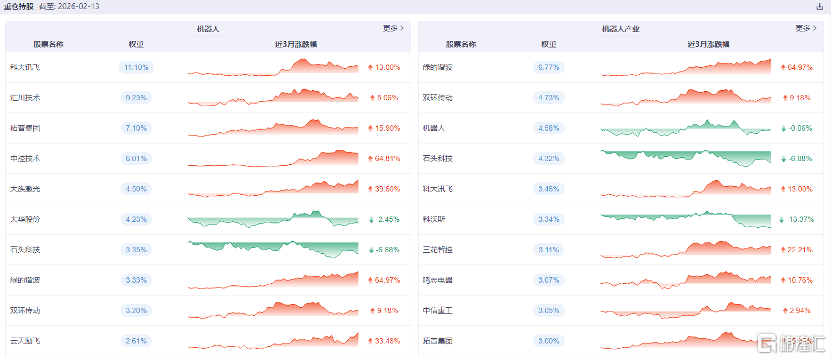Click the down arrow in the 3.35% weight row
The width and height of the screenshot is (832, 360).
[370, 250]
